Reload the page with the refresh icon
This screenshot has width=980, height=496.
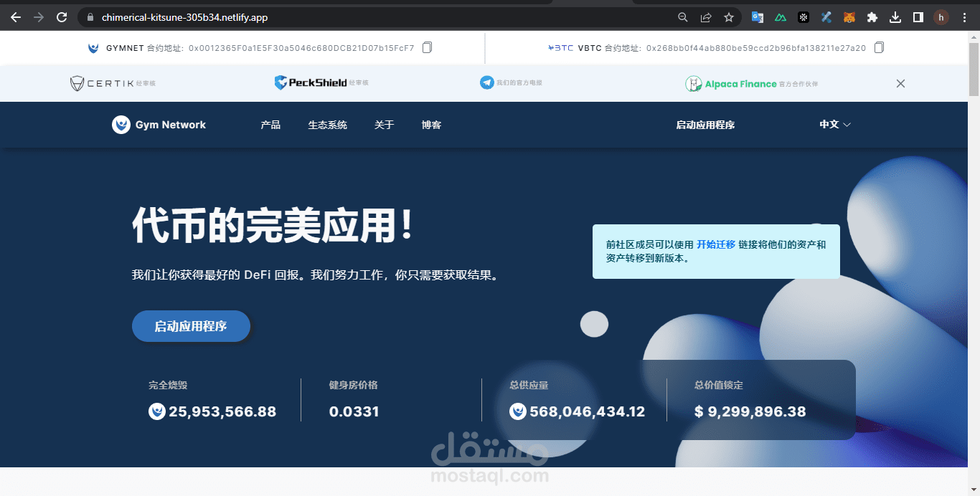62,16
